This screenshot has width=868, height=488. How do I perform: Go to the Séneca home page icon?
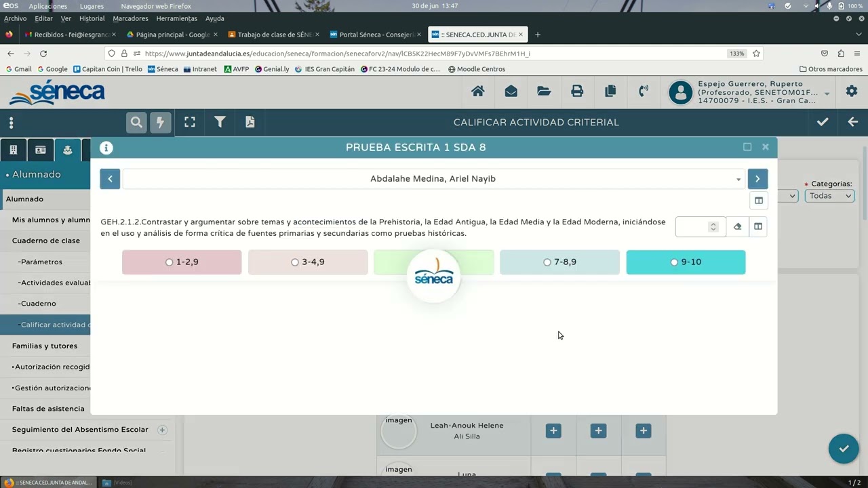478,91
